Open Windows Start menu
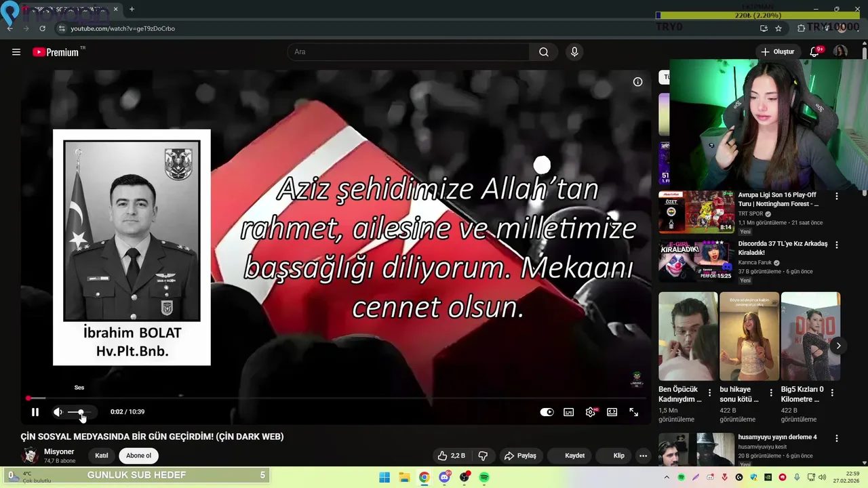Screen dimensions: 868x488 [x=384, y=478]
